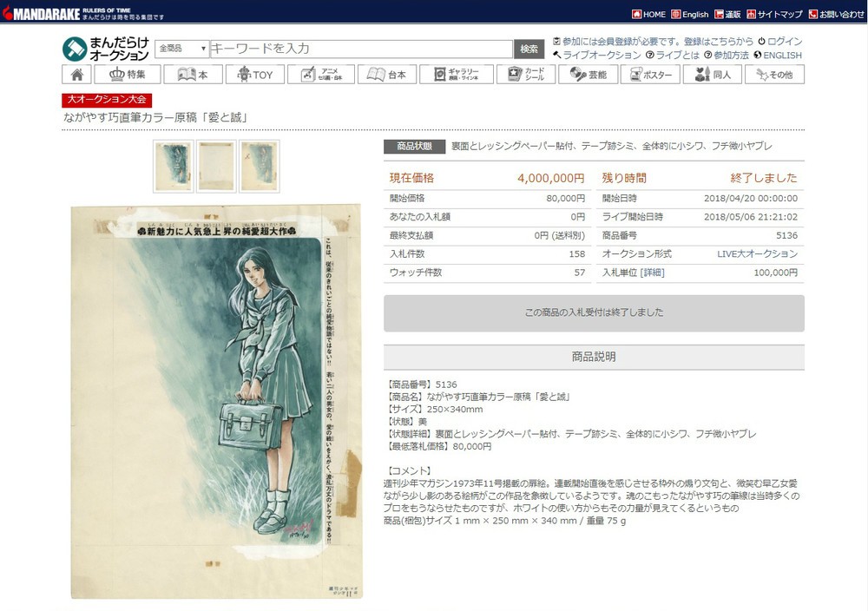868x611 pixels.
Task: Open the 本 books category
Action: [193, 75]
